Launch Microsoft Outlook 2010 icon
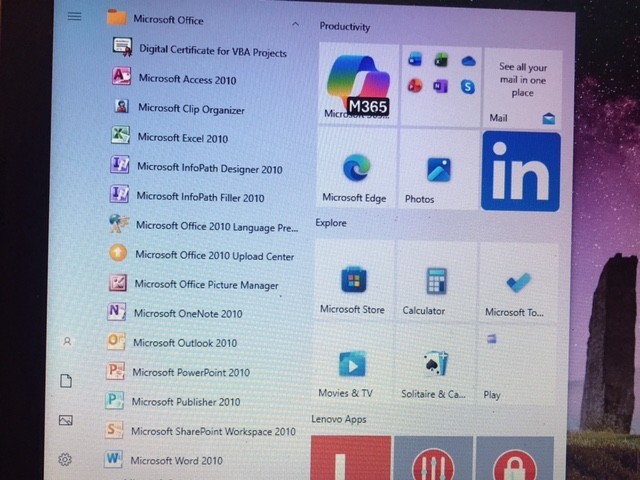Screen dimensions: 640x480 pos(116,341)
